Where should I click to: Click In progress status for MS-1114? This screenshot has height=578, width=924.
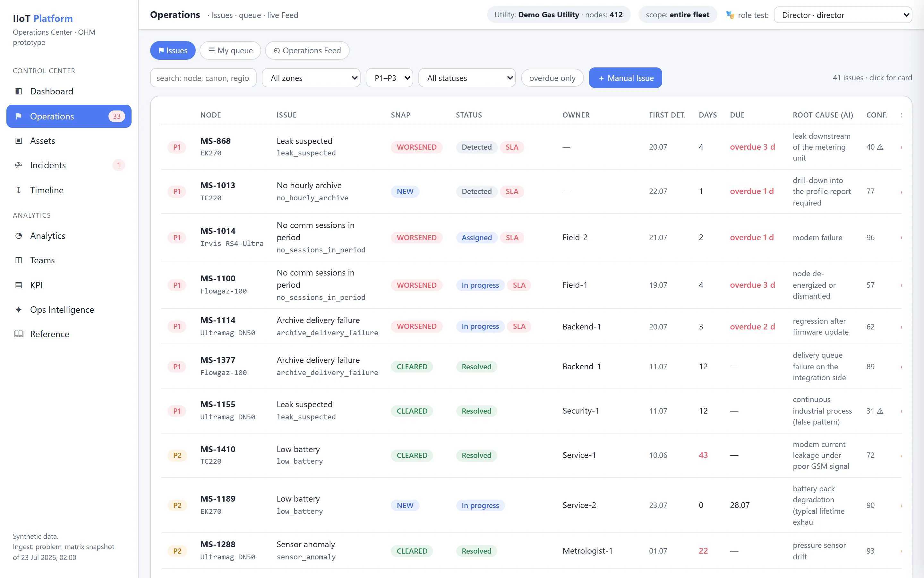pos(480,327)
